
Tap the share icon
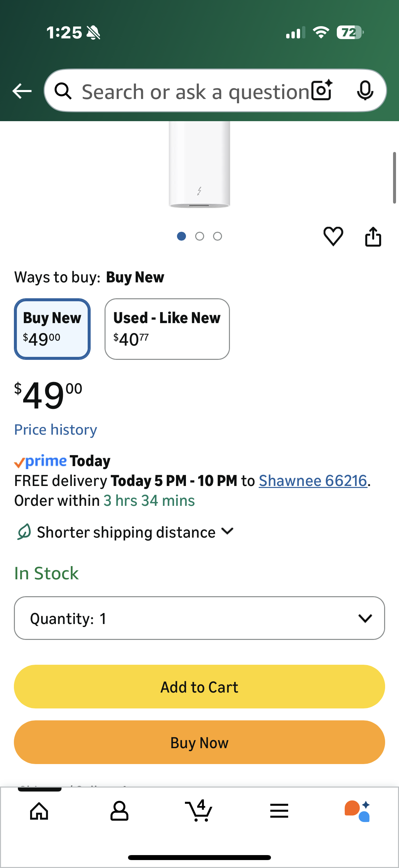pyautogui.click(x=373, y=236)
